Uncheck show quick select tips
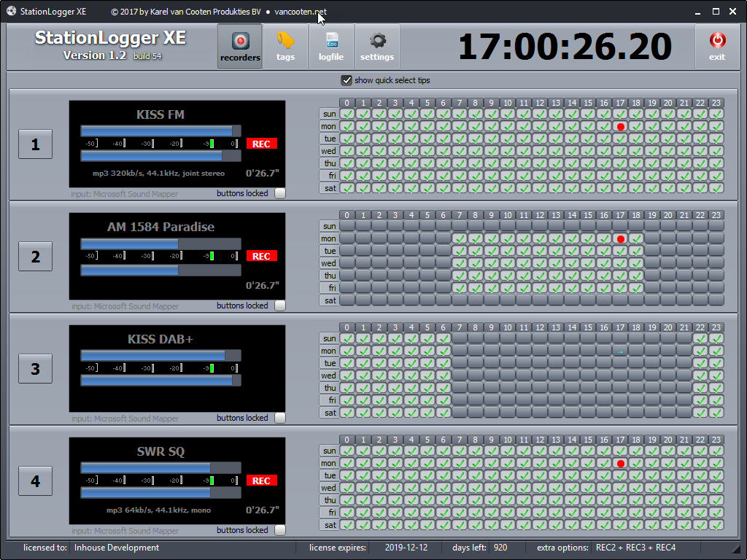This screenshot has width=747, height=560. [347, 80]
